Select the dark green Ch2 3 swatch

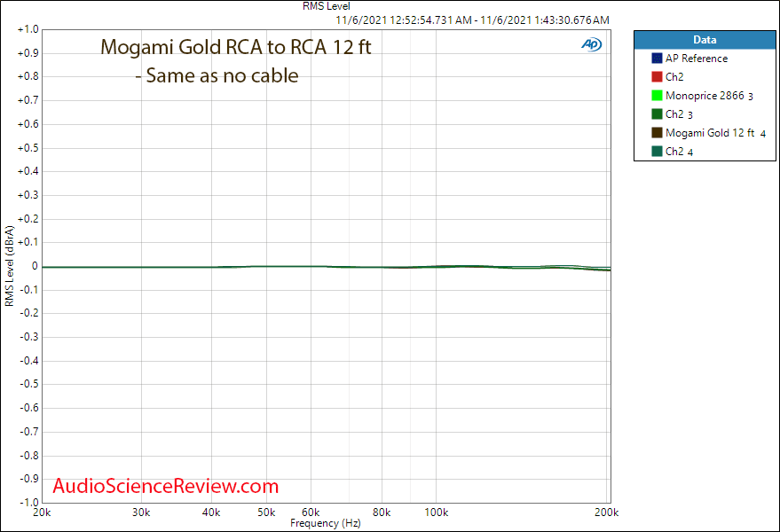click(657, 113)
